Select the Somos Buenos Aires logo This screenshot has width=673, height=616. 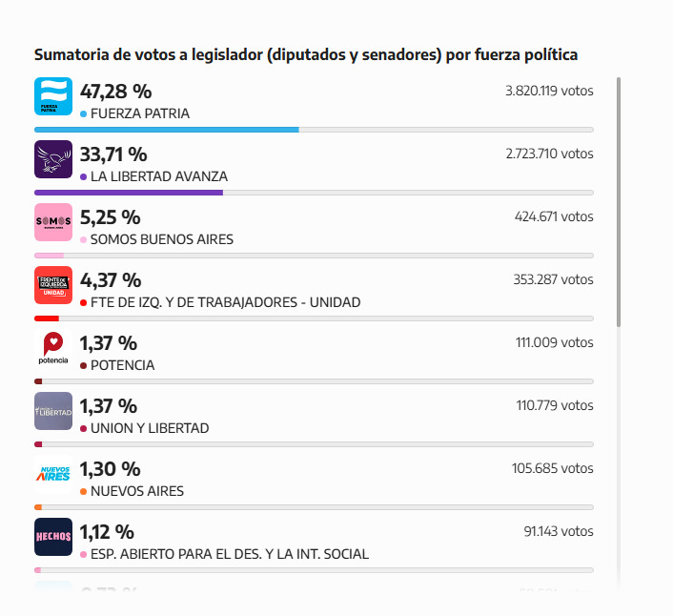point(52,222)
